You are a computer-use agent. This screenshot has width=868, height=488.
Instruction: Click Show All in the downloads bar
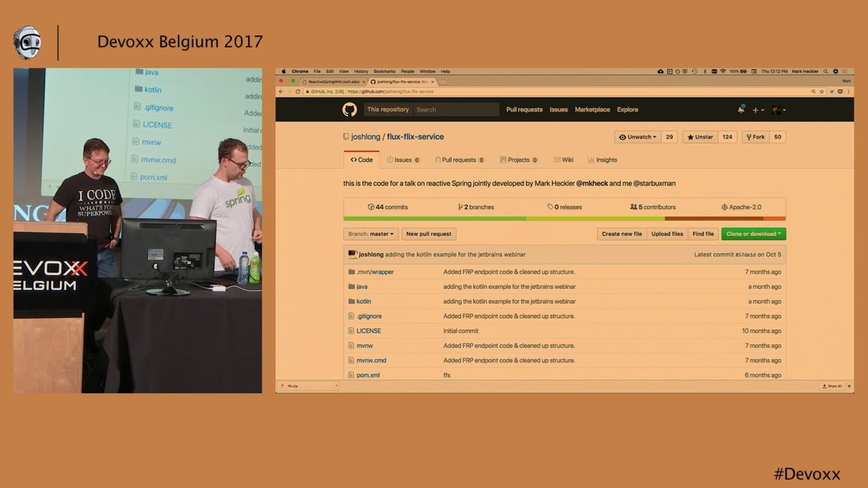[833, 386]
